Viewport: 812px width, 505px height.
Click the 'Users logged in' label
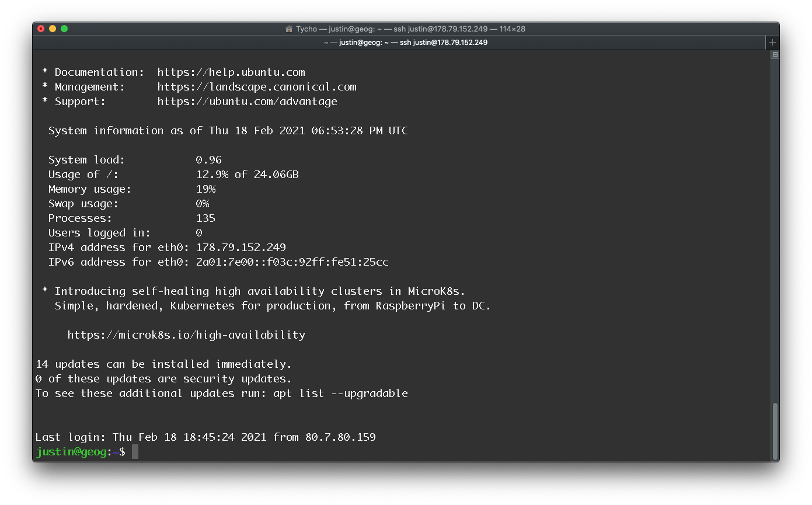[x=99, y=233]
